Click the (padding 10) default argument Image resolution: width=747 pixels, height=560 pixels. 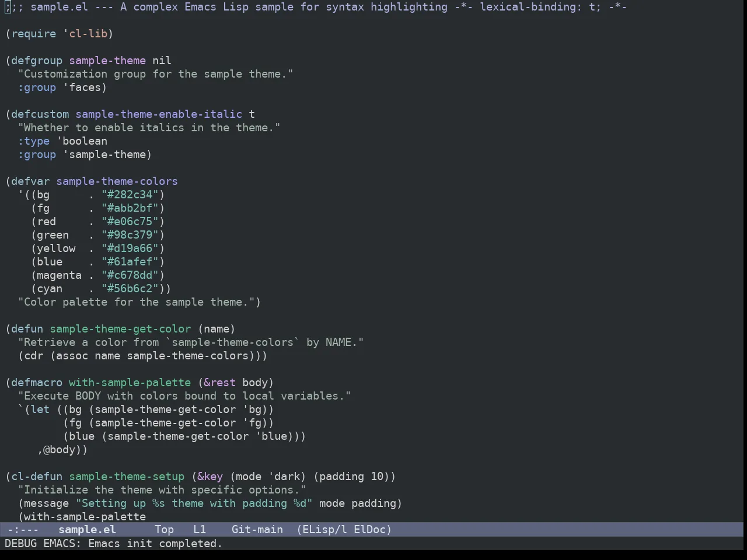351,477
